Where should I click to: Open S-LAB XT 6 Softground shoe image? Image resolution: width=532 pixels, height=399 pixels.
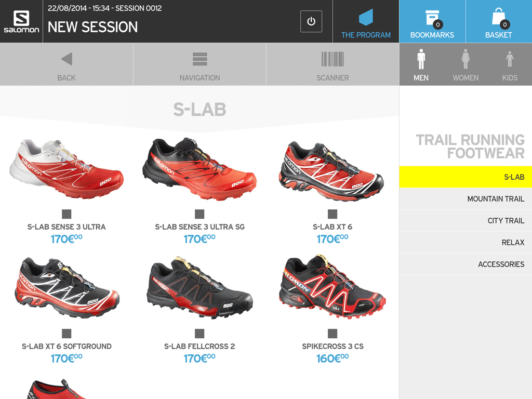click(67, 288)
